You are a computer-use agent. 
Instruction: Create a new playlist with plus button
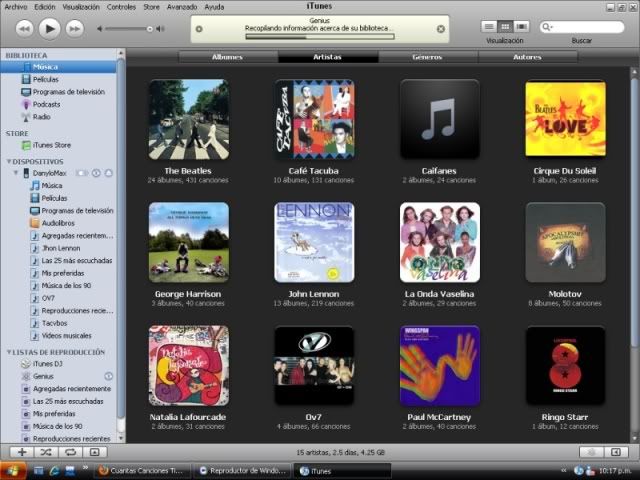click(22, 452)
